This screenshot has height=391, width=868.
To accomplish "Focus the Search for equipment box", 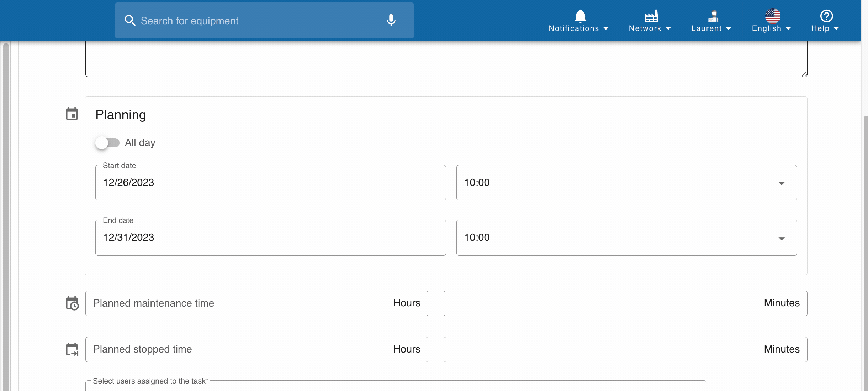I will click(x=256, y=21).
